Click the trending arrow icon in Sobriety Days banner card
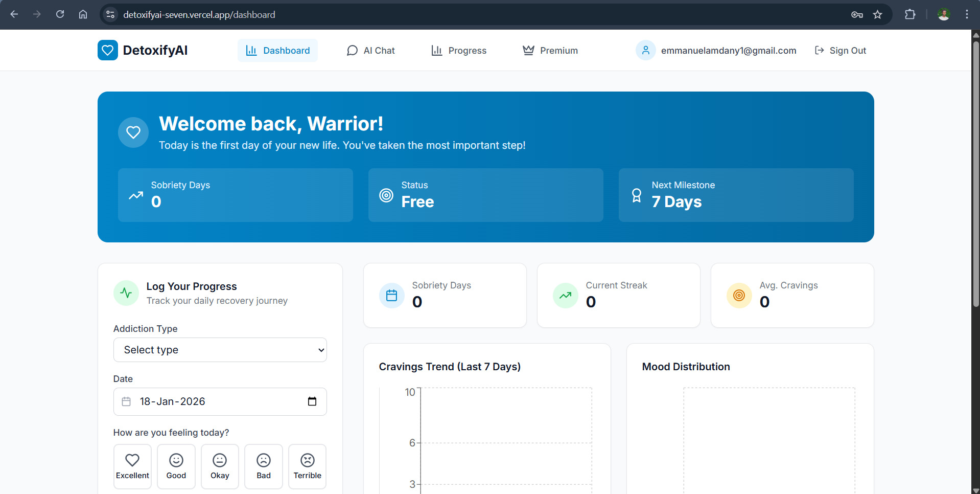The image size is (980, 494). 136,195
